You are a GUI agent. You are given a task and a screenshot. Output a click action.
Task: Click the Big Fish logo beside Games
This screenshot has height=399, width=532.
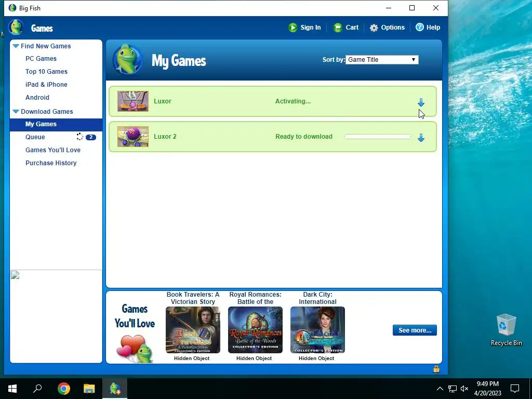[16, 27]
